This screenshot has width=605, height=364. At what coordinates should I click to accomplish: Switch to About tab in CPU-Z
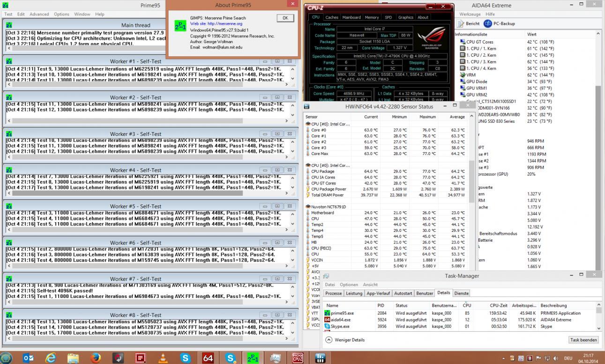click(423, 17)
